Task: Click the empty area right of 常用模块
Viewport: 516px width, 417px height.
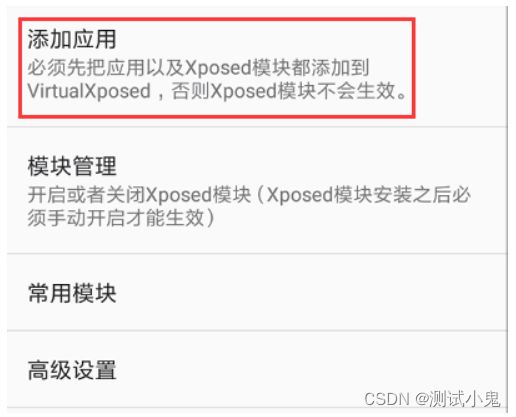Action: (310, 293)
